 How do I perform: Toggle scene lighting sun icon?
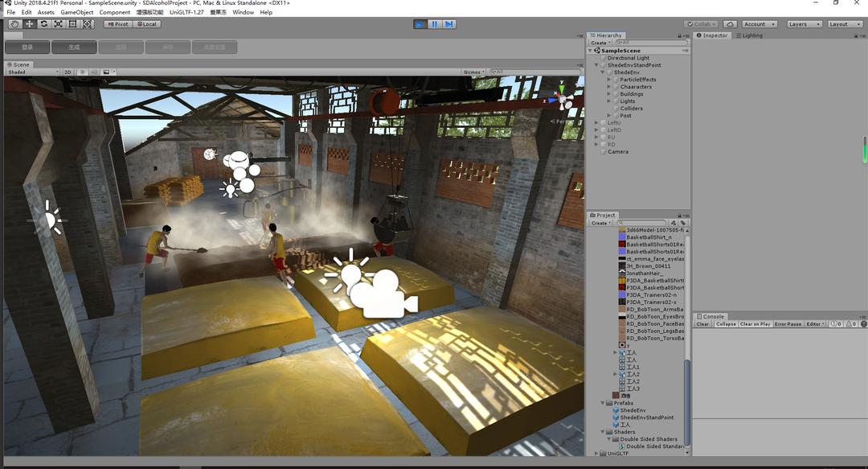coord(81,72)
